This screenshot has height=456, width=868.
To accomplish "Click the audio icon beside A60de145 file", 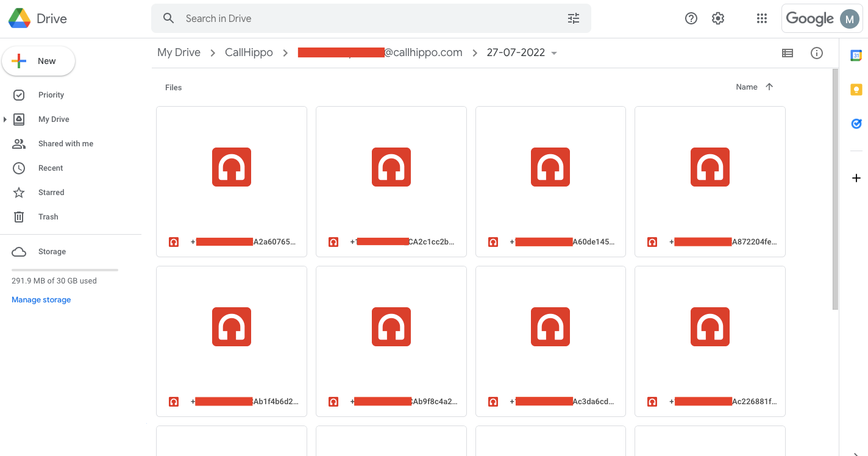I will [493, 242].
